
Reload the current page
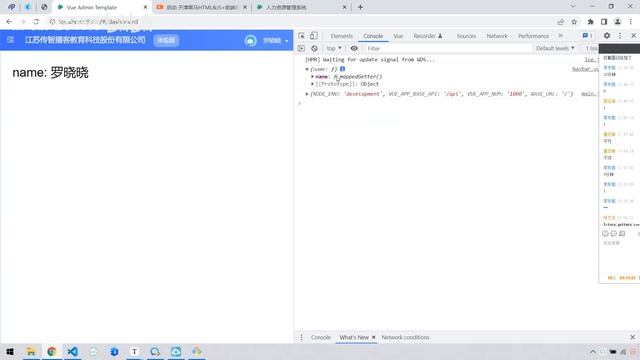pos(36,22)
